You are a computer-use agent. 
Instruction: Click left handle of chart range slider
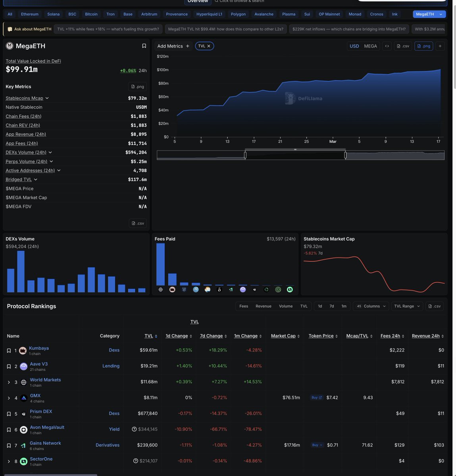(x=245, y=155)
